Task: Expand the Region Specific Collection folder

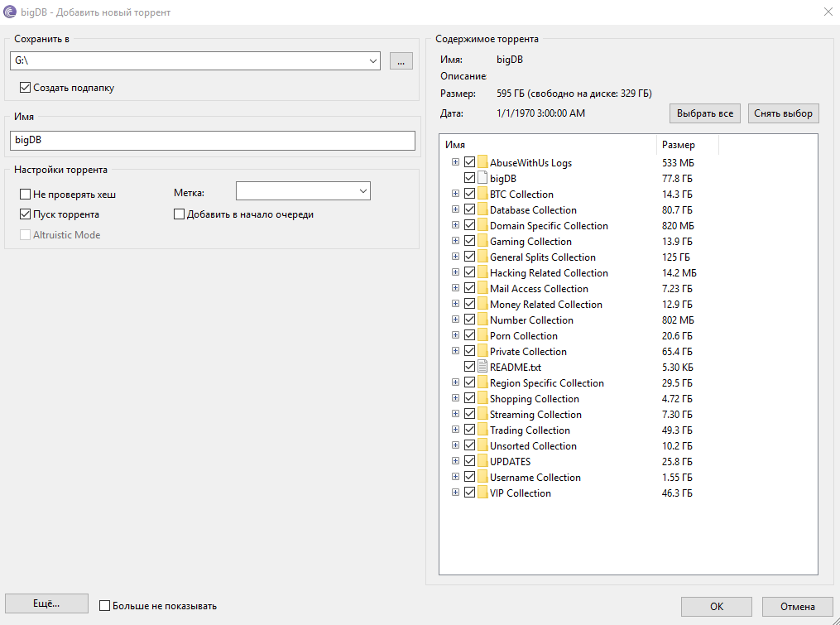Action: click(455, 382)
